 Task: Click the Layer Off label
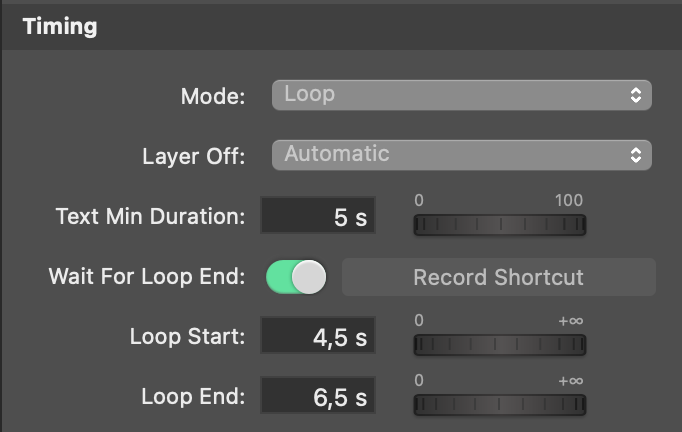(194, 156)
